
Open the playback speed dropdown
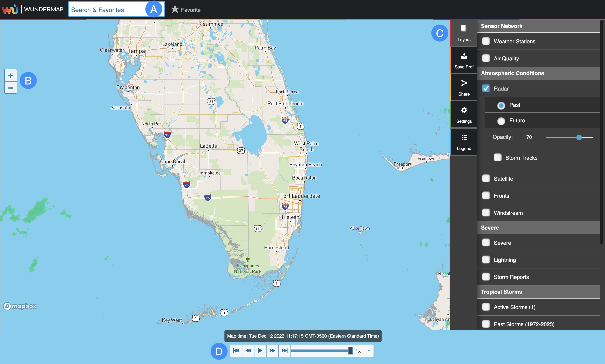369,351
